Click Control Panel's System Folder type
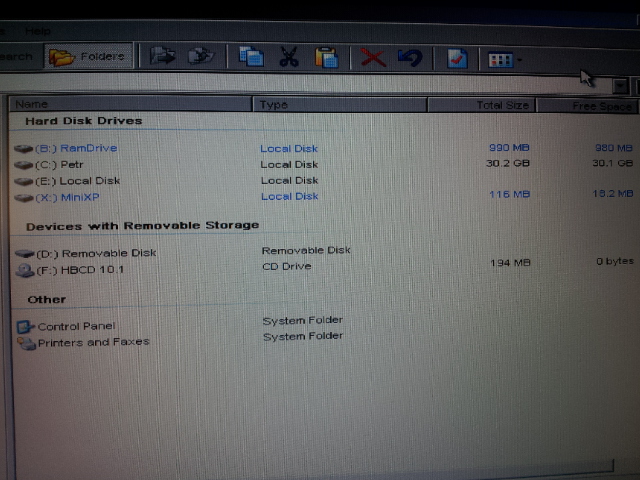The image size is (640, 480). click(x=303, y=320)
